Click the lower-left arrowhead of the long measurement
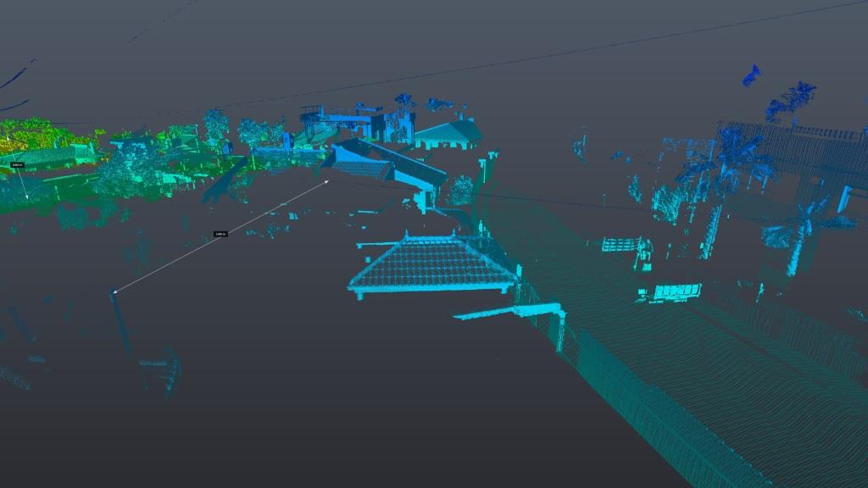This screenshot has width=868, height=488. tap(115, 293)
